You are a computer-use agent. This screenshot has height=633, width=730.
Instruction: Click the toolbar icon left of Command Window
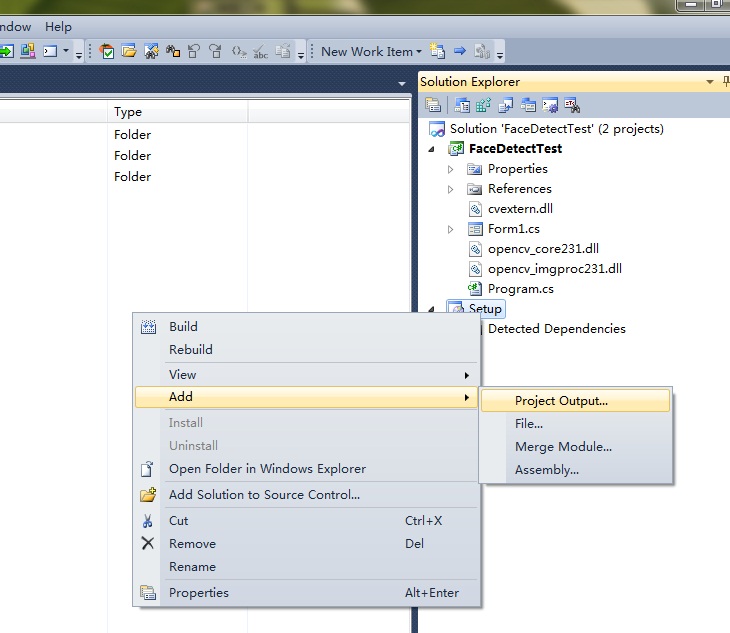pyautogui.click(x=27, y=51)
